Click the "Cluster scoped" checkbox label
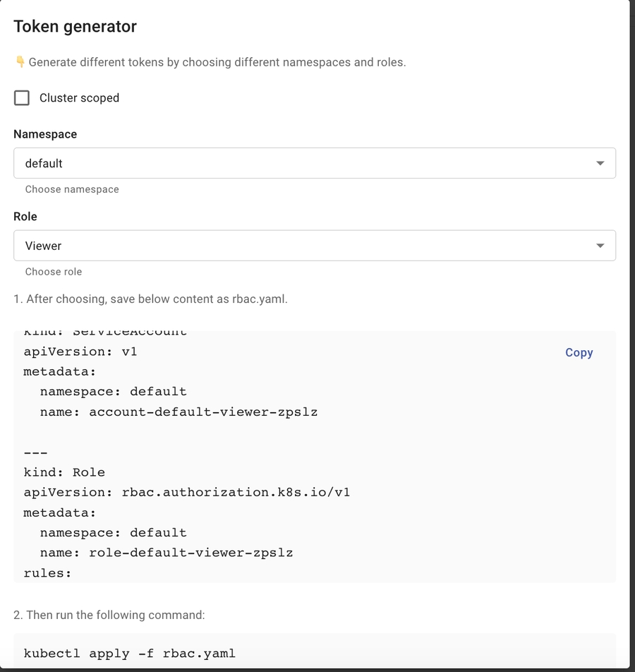The width and height of the screenshot is (635, 672). click(79, 98)
